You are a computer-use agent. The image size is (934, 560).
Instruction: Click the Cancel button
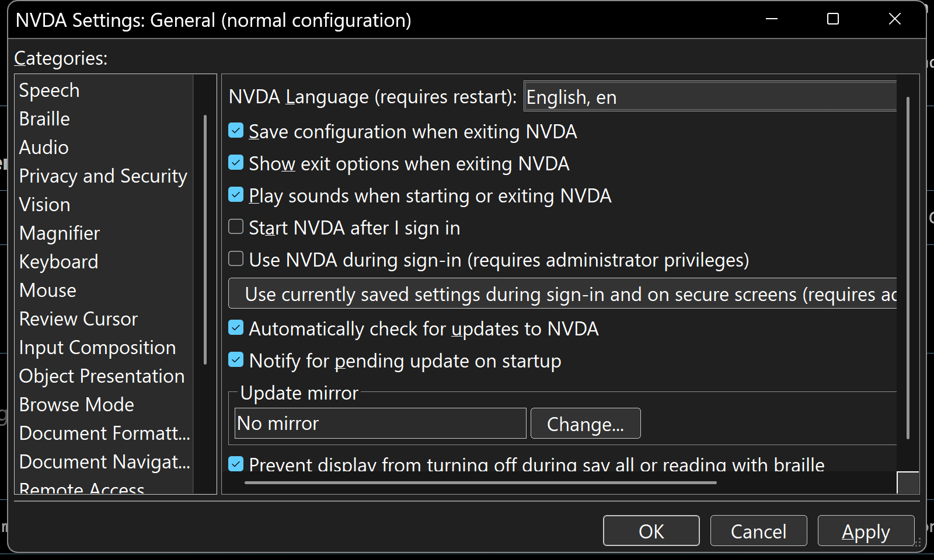click(x=759, y=531)
